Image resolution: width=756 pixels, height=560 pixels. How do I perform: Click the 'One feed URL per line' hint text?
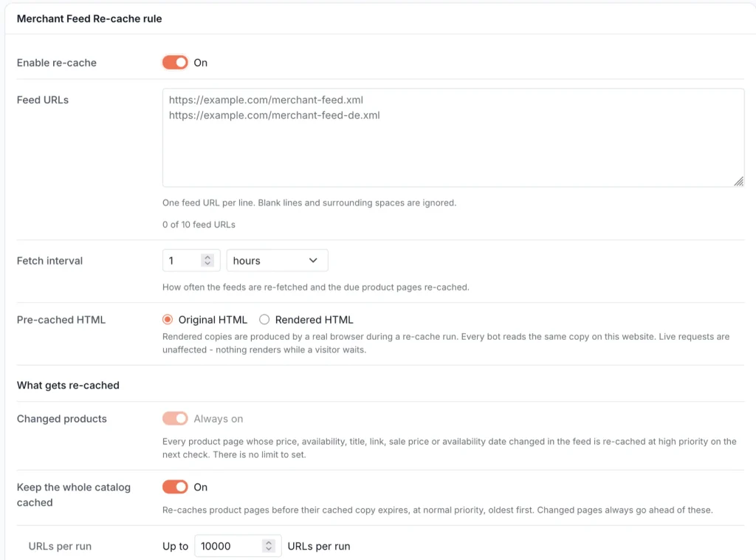309,202
